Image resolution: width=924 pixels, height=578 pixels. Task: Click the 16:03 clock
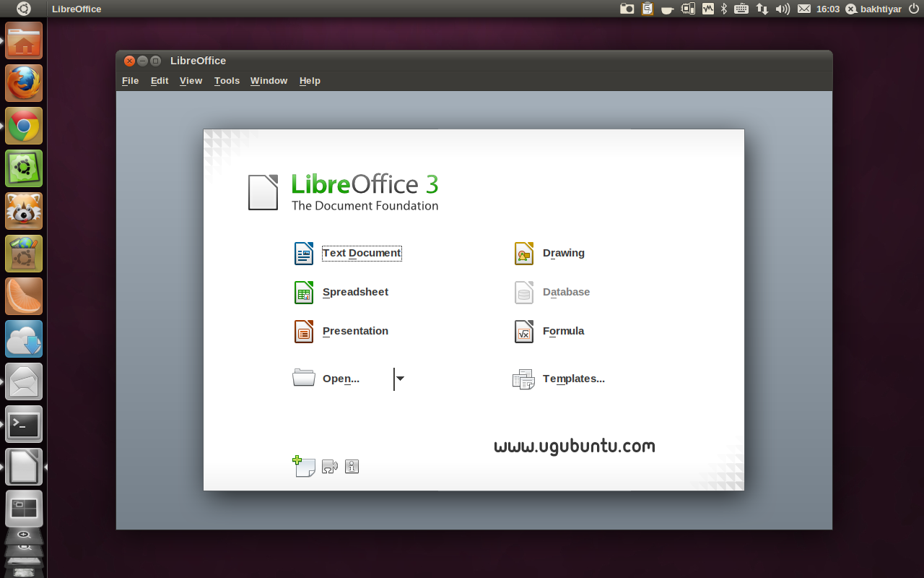(828, 9)
